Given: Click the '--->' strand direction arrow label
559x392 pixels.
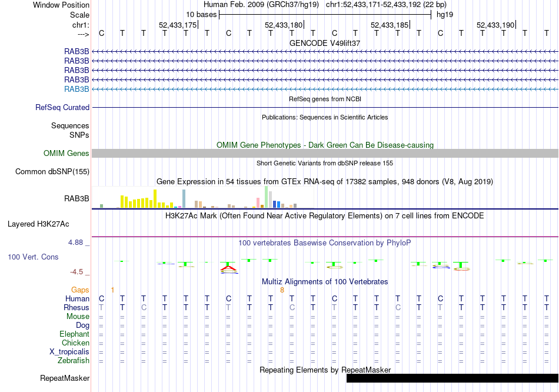Looking at the screenshot, I should (x=83, y=34).
